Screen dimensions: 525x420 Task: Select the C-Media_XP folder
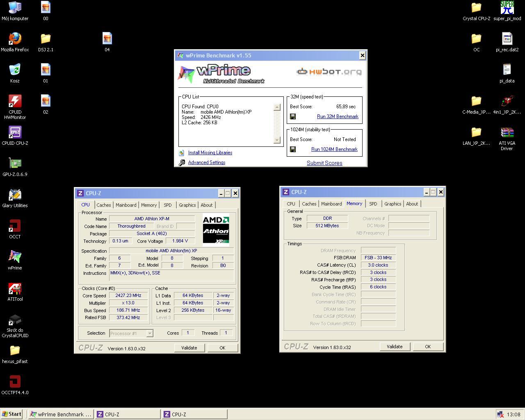(x=476, y=104)
